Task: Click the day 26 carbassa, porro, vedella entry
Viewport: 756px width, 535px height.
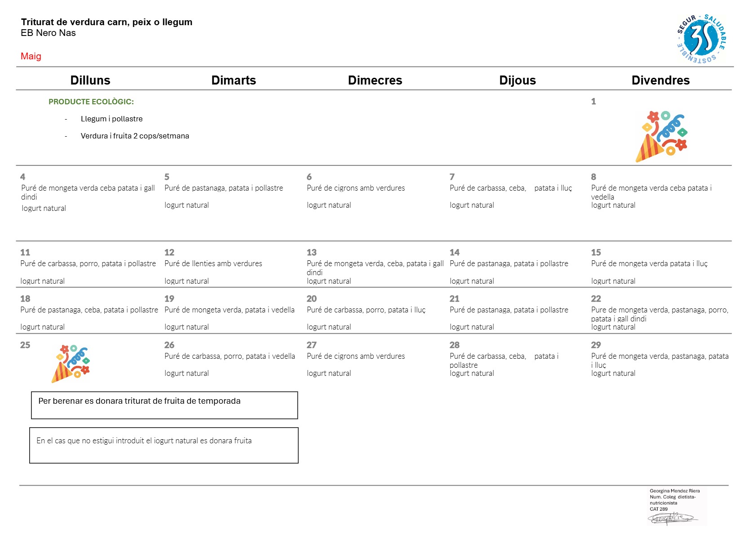Action: (230, 356)
